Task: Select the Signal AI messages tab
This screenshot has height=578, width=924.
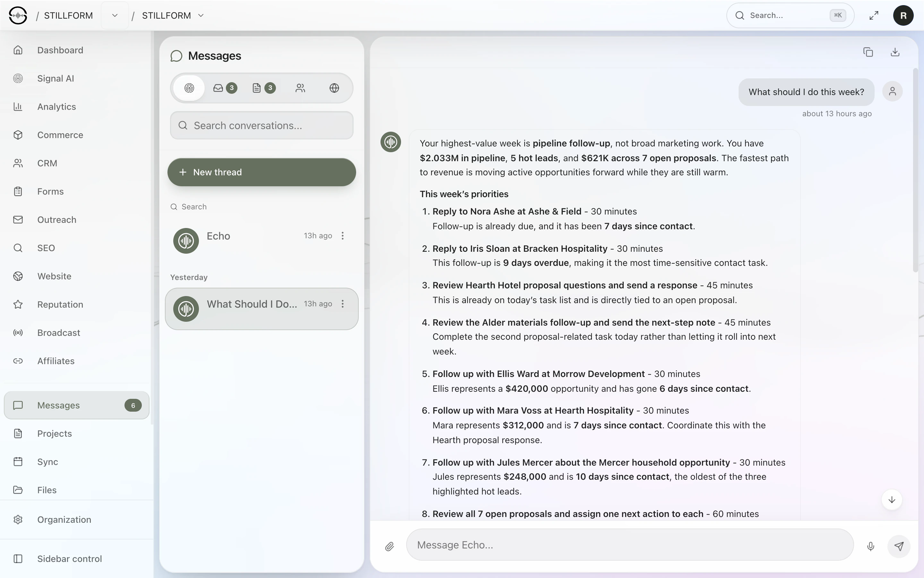Action: pyautogui.click(x=189, y=88)
